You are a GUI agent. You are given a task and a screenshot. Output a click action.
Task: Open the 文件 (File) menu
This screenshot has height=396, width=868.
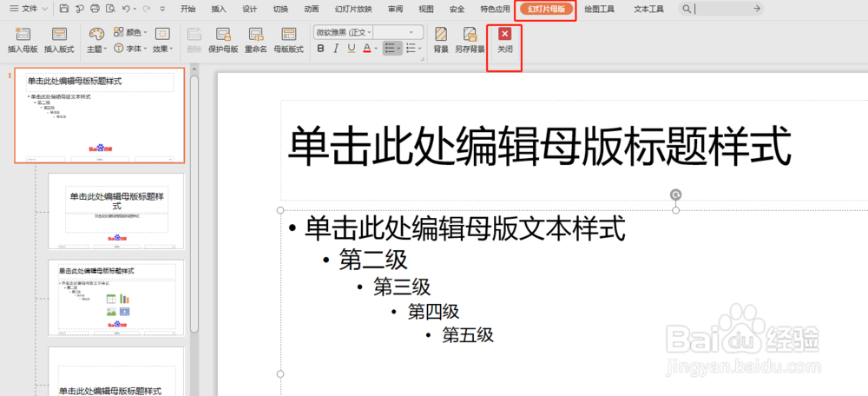point(29,9)
